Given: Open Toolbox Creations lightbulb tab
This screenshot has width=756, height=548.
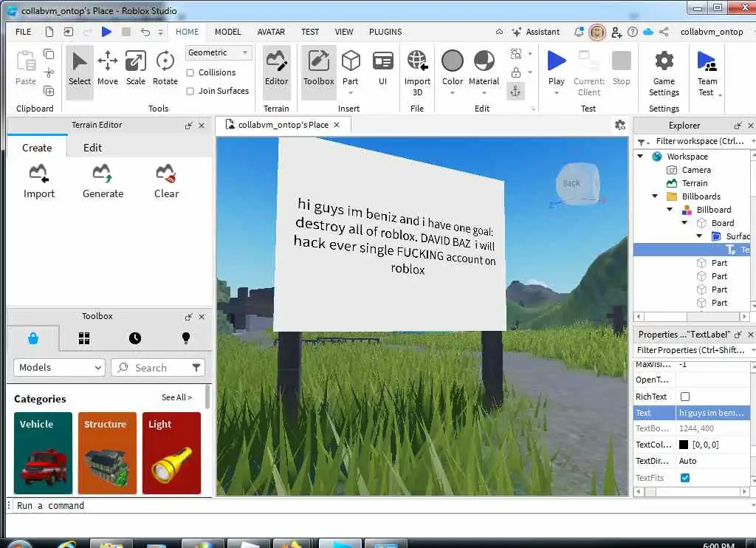Looking at the screenshot, I should click(186, 338).
